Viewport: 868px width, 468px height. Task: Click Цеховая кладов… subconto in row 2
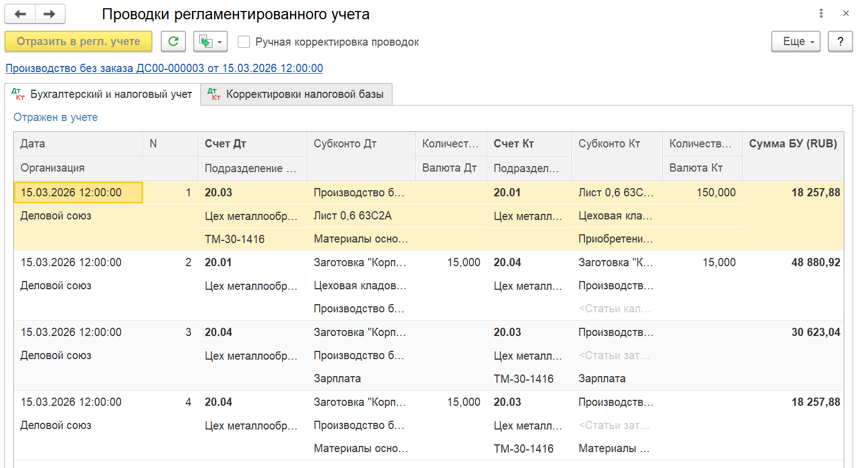360,285
